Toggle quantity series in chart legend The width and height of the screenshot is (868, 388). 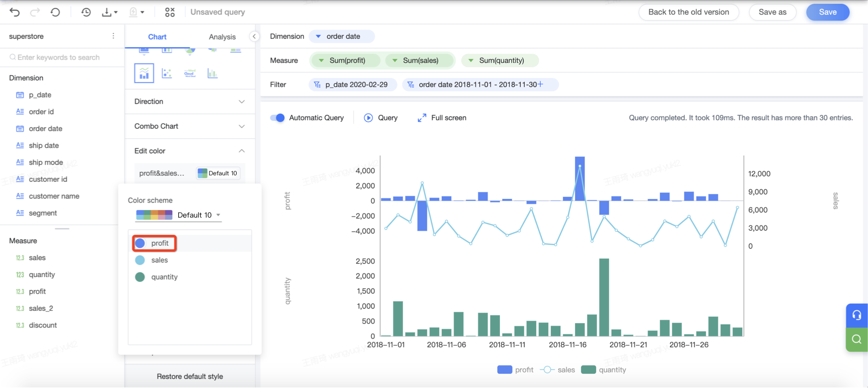pos(603,370)
